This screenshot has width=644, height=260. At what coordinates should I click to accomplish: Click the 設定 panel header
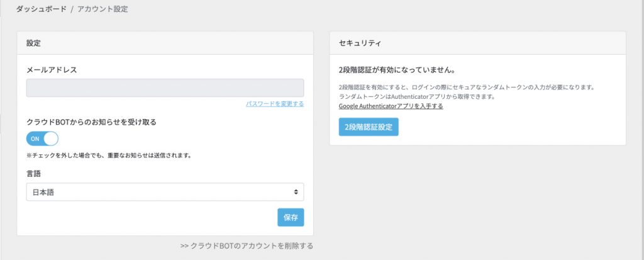click(165, 43)
